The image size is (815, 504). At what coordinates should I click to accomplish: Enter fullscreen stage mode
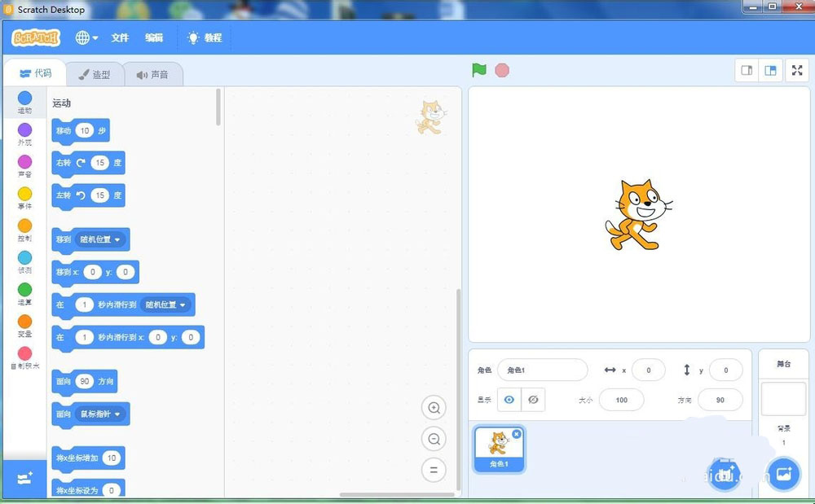click(796, 70)
